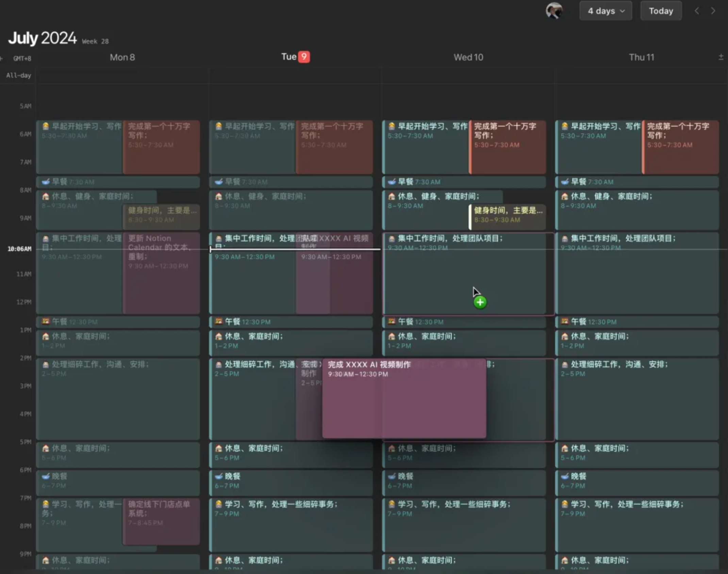Viewport: 728px width, 574px height.
Task: Jump to Today
Action: point(661,11)
